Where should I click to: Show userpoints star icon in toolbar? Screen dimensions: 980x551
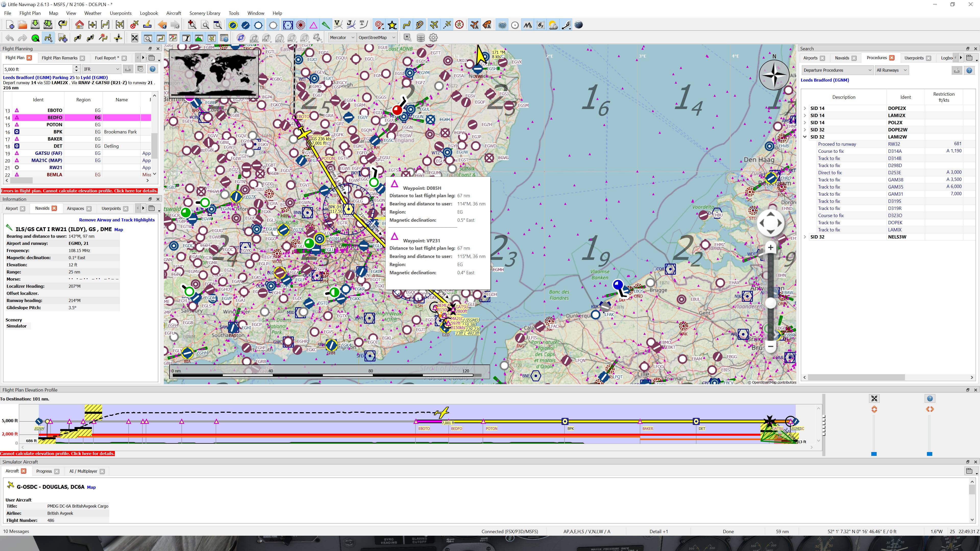click(x=392, y=25)
